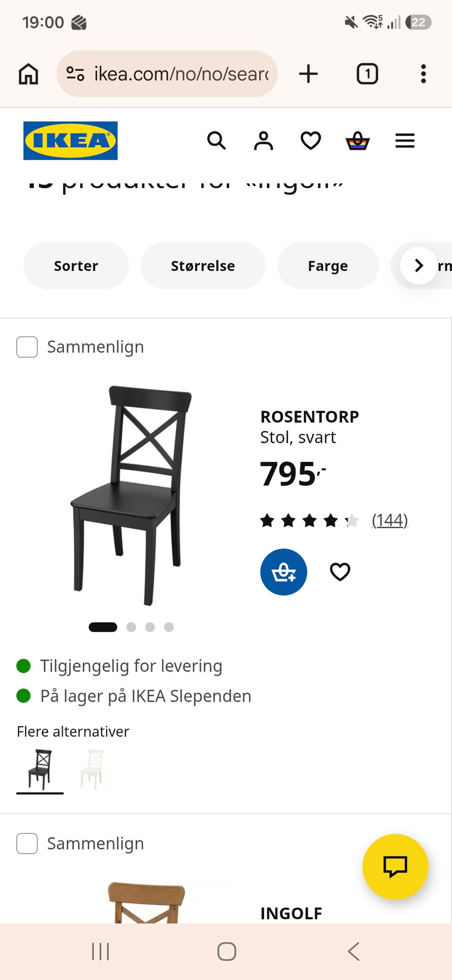Viewport: 452px width, 980px height.
Task: Open the favorites heart in header
Action: (311, 140)
